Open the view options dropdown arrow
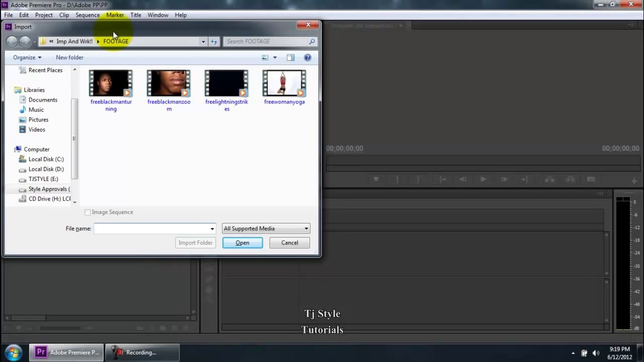This screenshot has height=362, width=644. [x=275, y=57]
